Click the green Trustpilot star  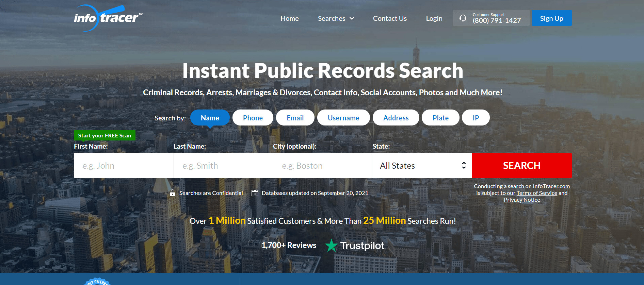pyautogui.click(x=331, y=245)
